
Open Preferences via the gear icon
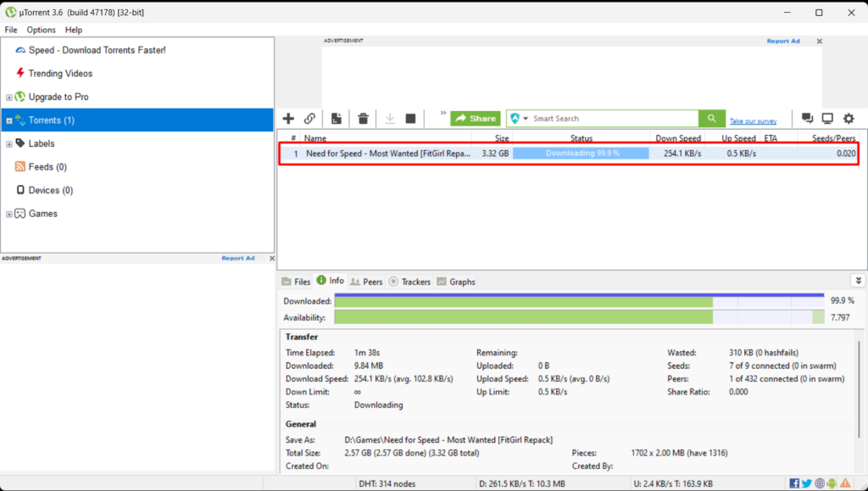point(849,119)
